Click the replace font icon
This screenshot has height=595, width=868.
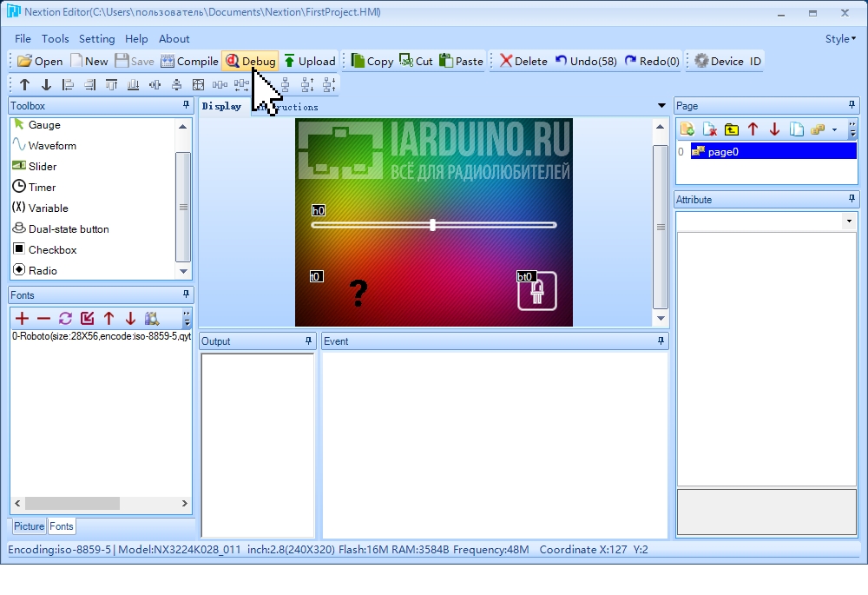[87, 319]
